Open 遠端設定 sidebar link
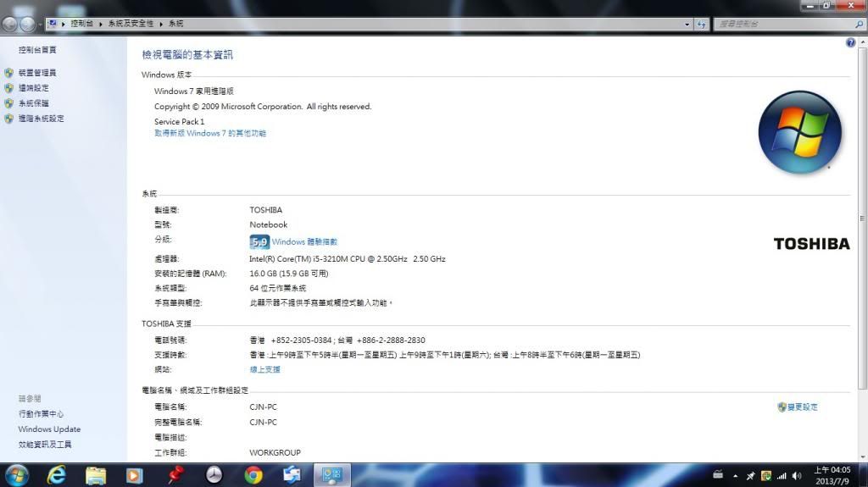The width and height of the screenshot is (868, 487). [x=33, y=88]
